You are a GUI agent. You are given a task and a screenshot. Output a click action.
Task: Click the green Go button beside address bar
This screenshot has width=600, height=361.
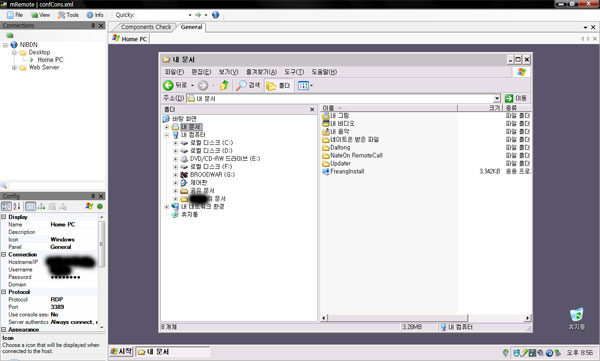pyautogui.click(x=516, y=98)
